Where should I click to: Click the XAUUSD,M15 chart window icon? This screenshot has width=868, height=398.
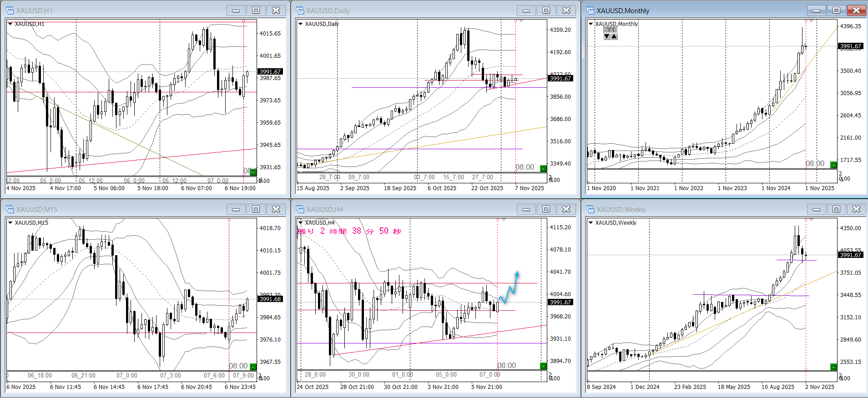click(10, 209)
